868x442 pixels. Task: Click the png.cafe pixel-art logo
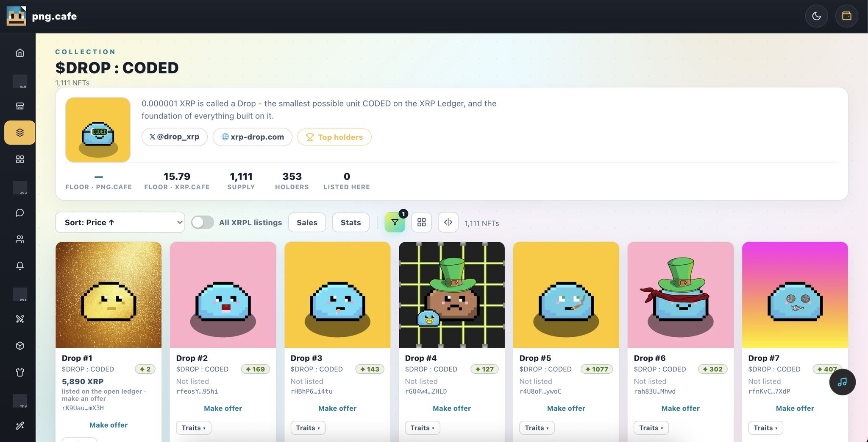16,16
